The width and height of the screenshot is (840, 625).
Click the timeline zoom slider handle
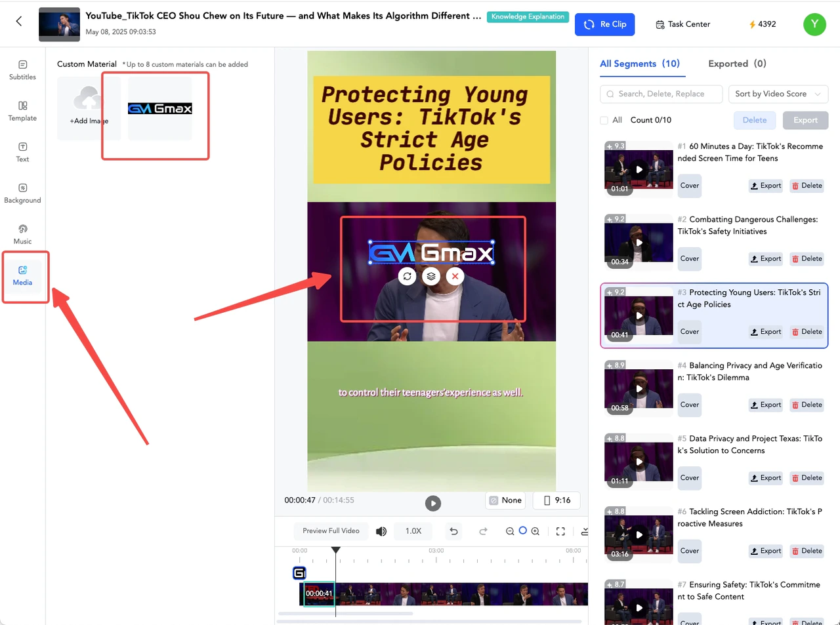tap(523, 531)
